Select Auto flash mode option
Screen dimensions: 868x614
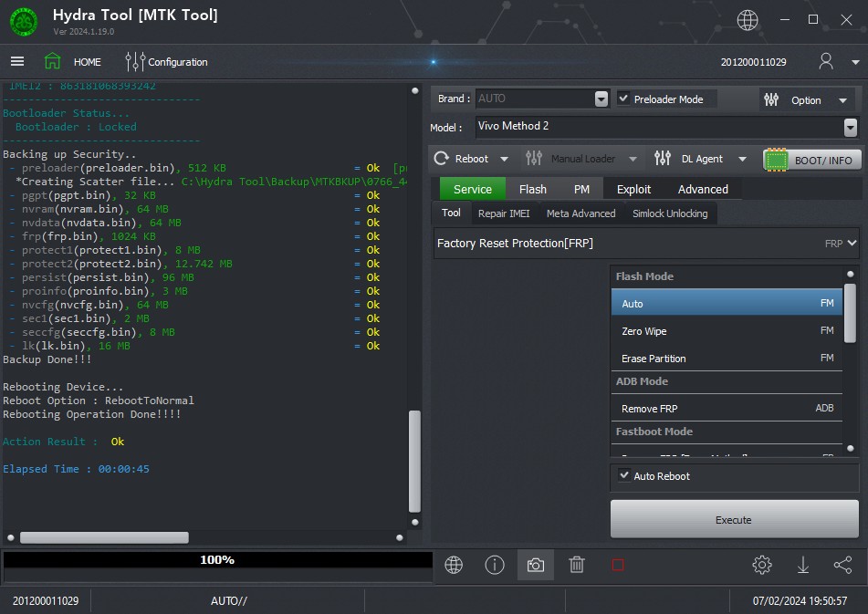click(727, 303)
